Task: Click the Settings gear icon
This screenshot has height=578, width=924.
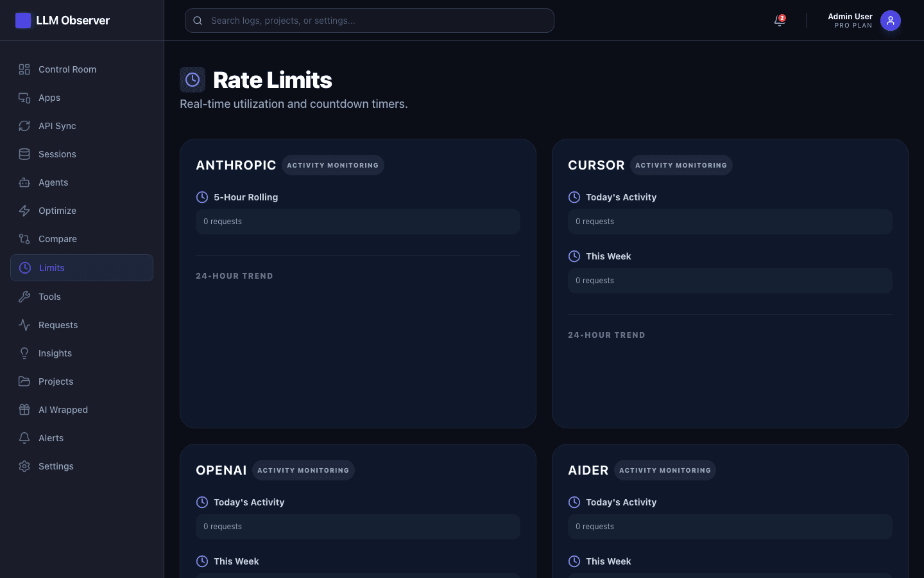Action: pos(24,466)
